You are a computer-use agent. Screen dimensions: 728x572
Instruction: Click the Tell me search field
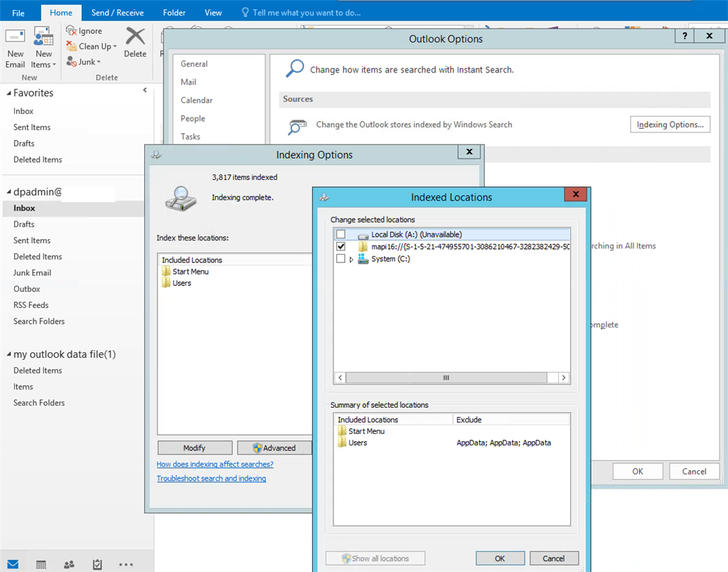coord(307,13)
